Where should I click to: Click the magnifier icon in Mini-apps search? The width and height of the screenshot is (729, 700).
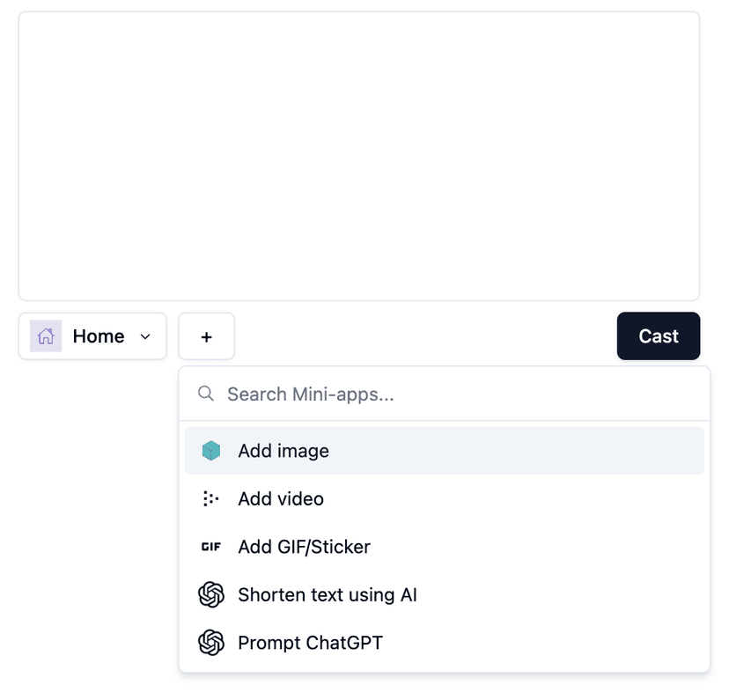pos(206,394)
